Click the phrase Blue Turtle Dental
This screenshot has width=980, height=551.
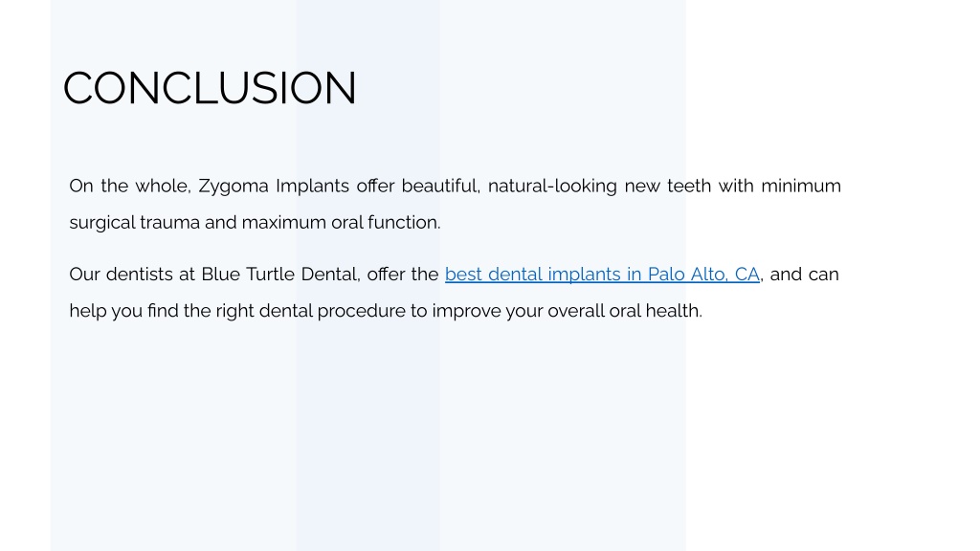279,275
